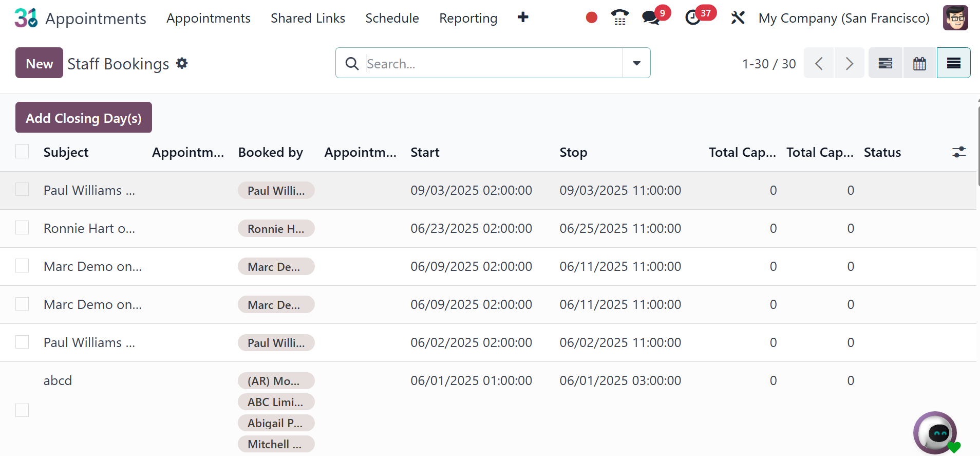Click the Add Closing Day(s) button

point(84,118)
